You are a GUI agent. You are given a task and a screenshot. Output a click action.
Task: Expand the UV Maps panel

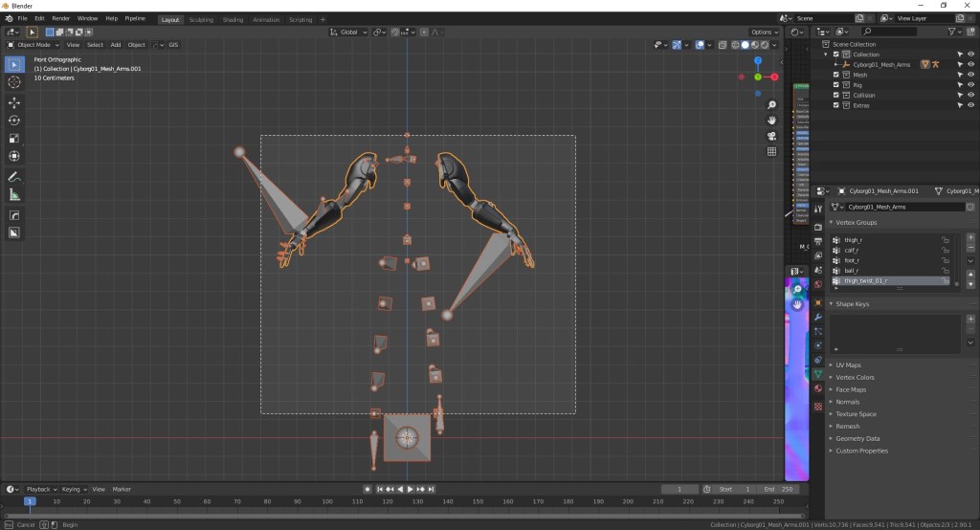[849, 365]
